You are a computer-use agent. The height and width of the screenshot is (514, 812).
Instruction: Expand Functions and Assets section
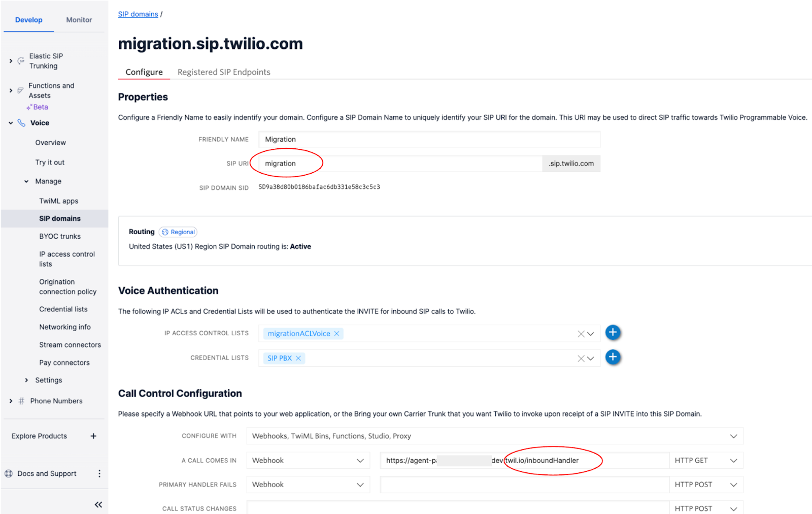pyautogui.click(x=11, y=90)
